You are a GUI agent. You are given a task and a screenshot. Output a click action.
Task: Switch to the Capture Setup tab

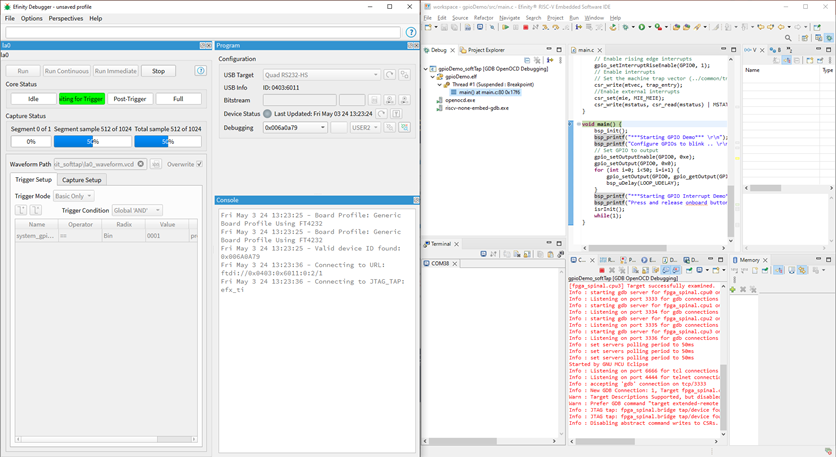(x=82, y=180)
